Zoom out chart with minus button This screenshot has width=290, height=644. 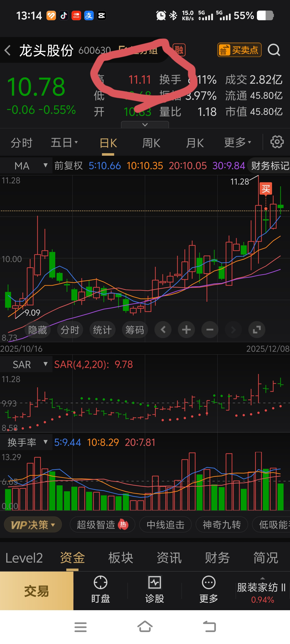click(210, 330)
